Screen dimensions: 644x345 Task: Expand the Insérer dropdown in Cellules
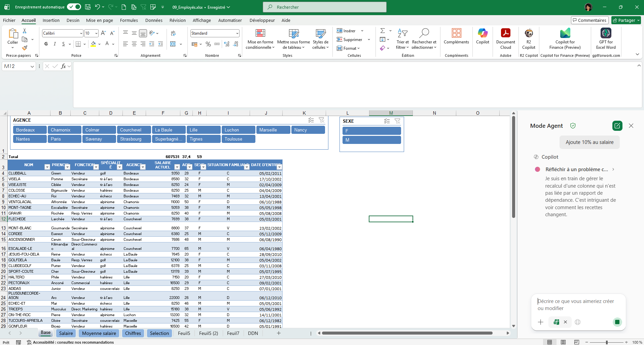pos(362,30)
